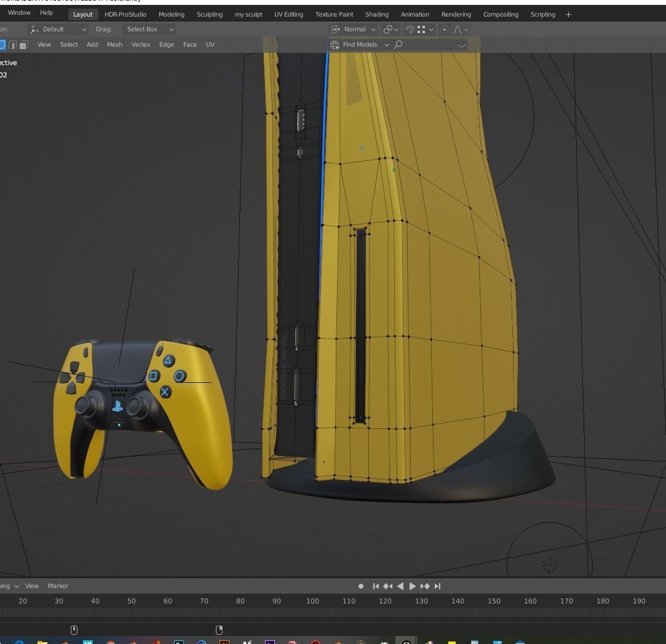The height and width of the screenshot is (644, 666).
Task: Toggle proportional editing
Action: pyautogui.click(x=444, y=29)
